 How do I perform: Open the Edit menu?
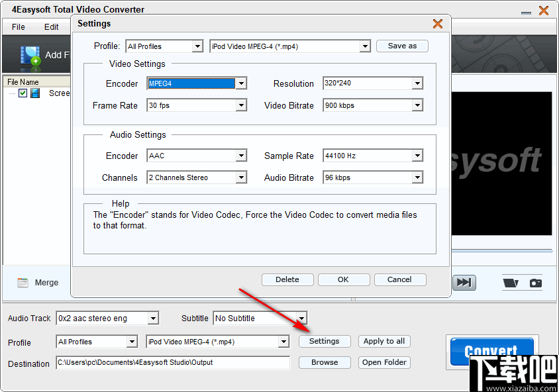(x=51, y=27)
